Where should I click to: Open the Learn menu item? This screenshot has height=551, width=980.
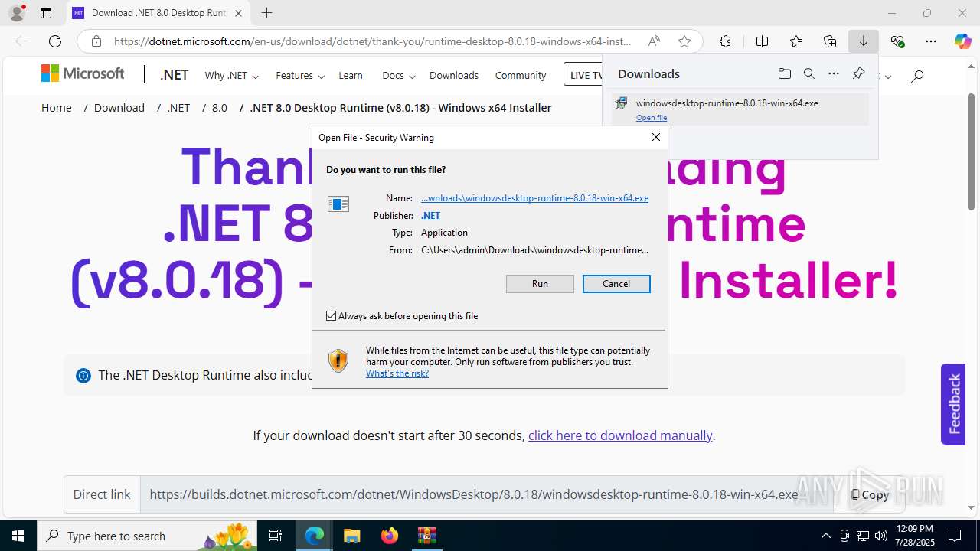[351, 75]
